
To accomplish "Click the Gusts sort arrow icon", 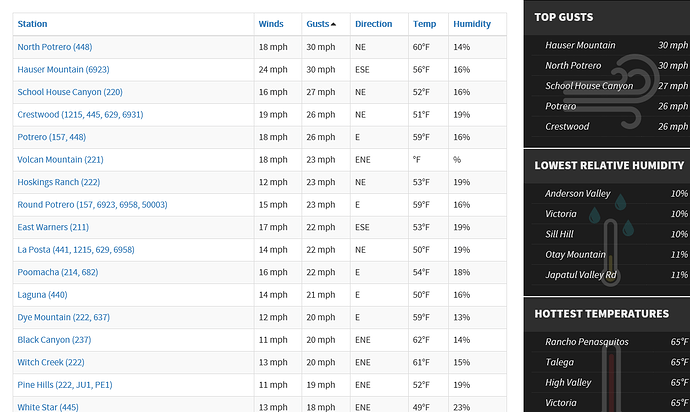I will coord(333,24).
